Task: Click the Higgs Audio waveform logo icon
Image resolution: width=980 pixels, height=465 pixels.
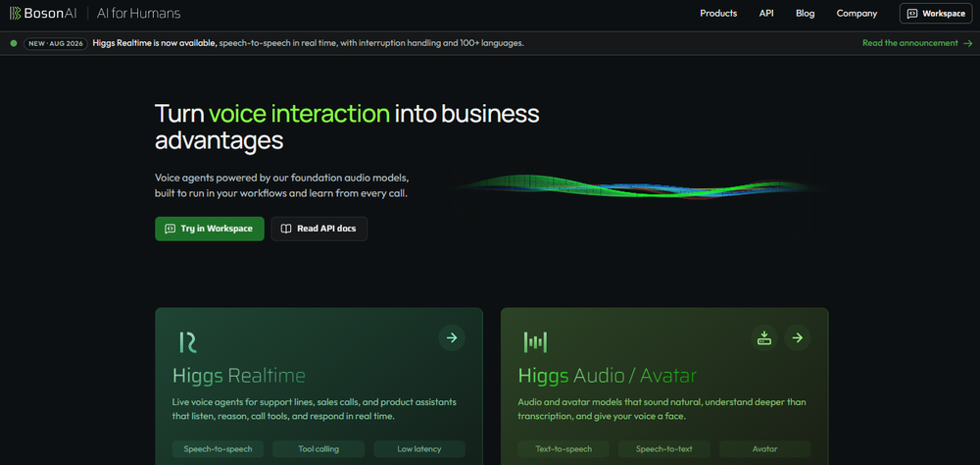Action: click(535, 342)
